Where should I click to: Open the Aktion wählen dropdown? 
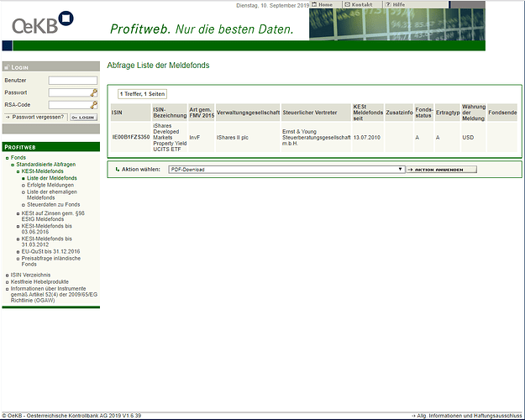(x=286, y=169)
